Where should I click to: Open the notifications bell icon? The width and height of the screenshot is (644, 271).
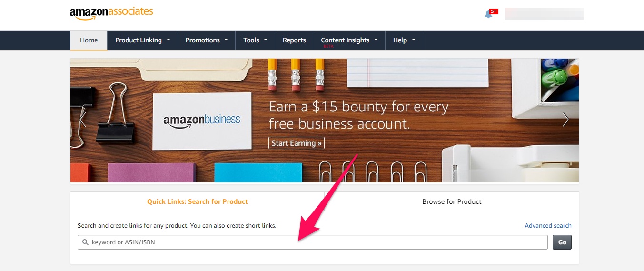488,14
